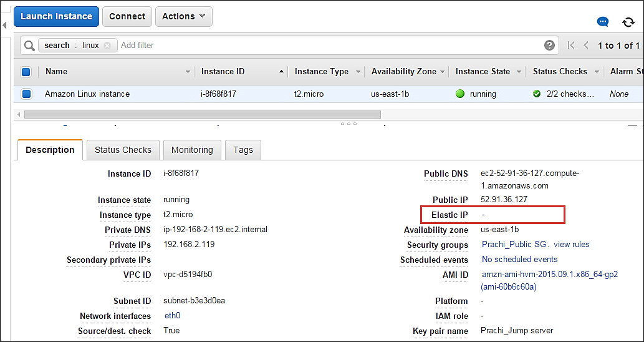Viewport: 644px width, 342px height.
Task: Click the search filter help icon
Action: coord(549,46)
